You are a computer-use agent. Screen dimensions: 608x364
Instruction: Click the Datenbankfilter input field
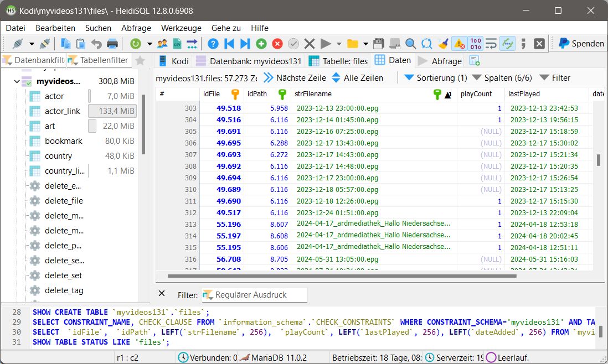coord(33,60)
